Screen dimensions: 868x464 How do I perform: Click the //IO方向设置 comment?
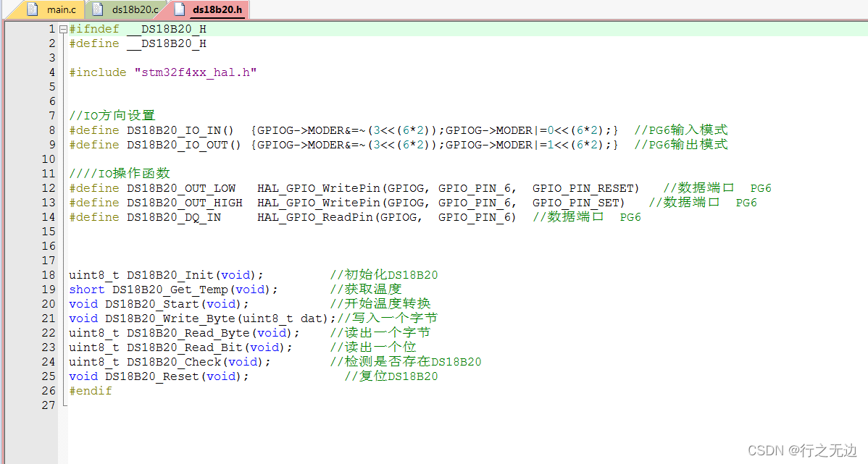(112, 116)
